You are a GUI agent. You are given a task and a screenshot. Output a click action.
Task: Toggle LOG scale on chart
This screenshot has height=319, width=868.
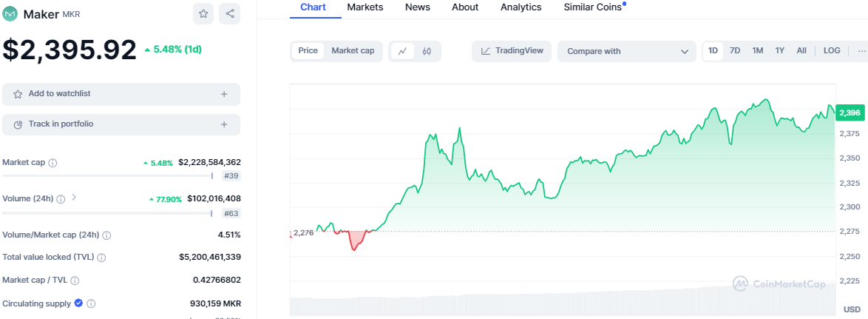pos(832,51)
